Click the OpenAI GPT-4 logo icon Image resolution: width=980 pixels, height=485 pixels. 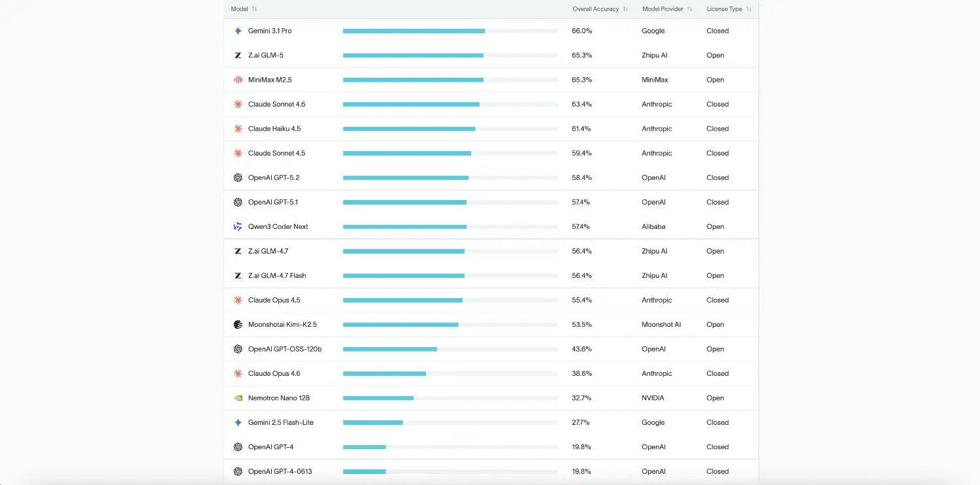click(x=238, y=447)
